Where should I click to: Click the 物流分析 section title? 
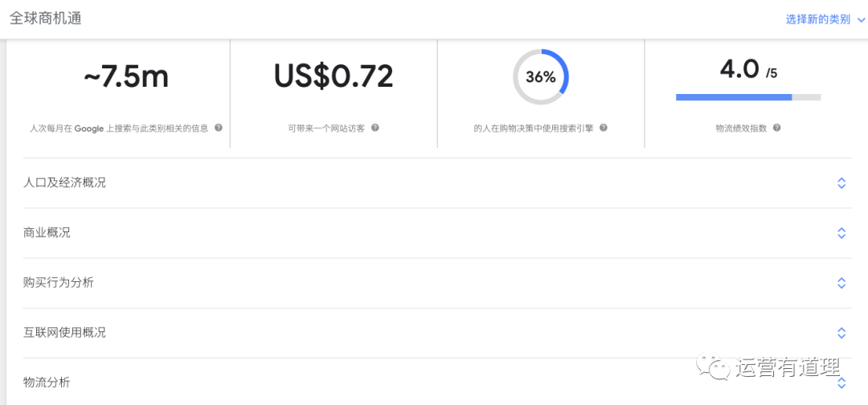click(x=47, y=382)
